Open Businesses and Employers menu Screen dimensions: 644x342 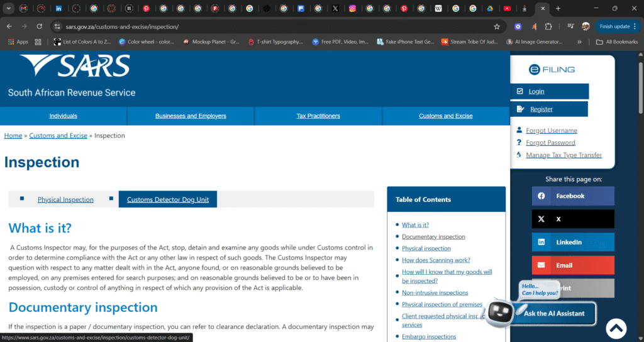click(x=191, y=116)
